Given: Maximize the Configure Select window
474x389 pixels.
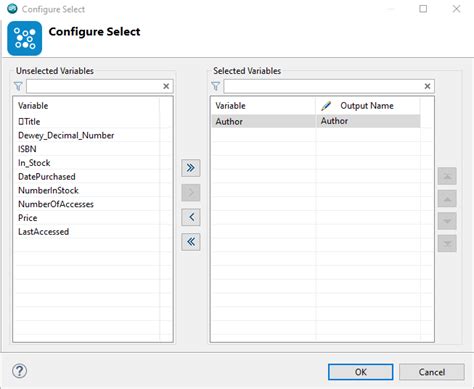Looking at the screenshot, I should 423,9.
